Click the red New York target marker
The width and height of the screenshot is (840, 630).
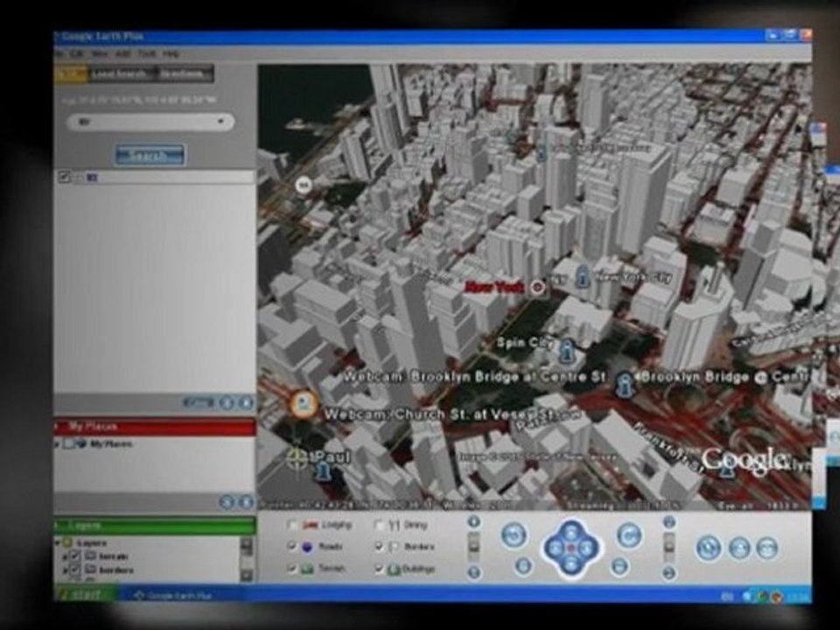coord(537,287)
